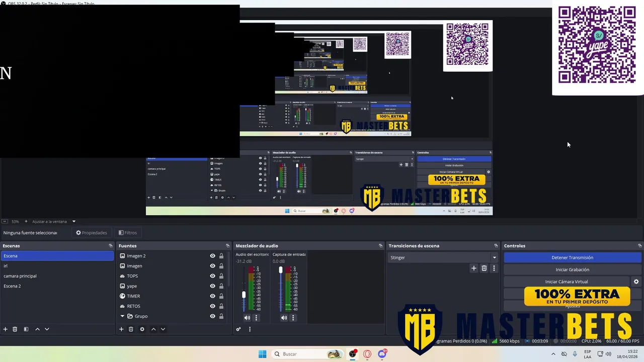Open source properties gear in Fuentes toolbar
644x362 pixels.
click(142, 329)
